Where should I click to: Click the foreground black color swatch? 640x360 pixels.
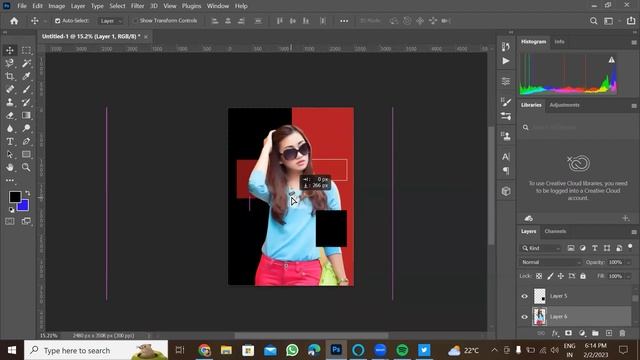(x=15, y=197)
